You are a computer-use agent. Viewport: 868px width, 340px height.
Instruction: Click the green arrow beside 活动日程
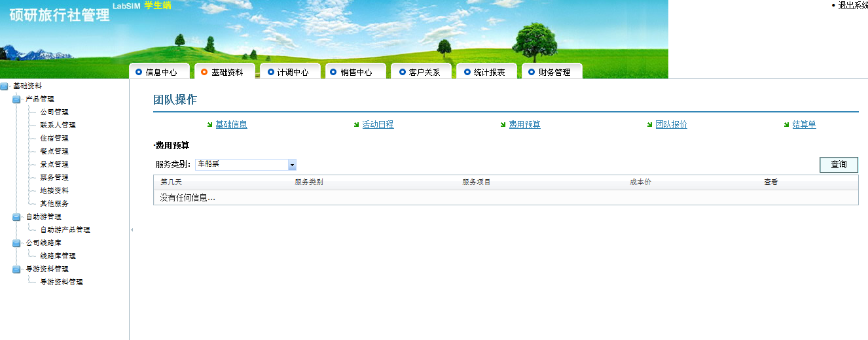tap(356, 125)
